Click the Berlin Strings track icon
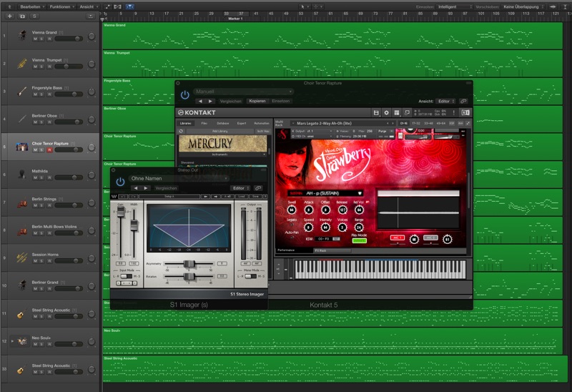 22,202
